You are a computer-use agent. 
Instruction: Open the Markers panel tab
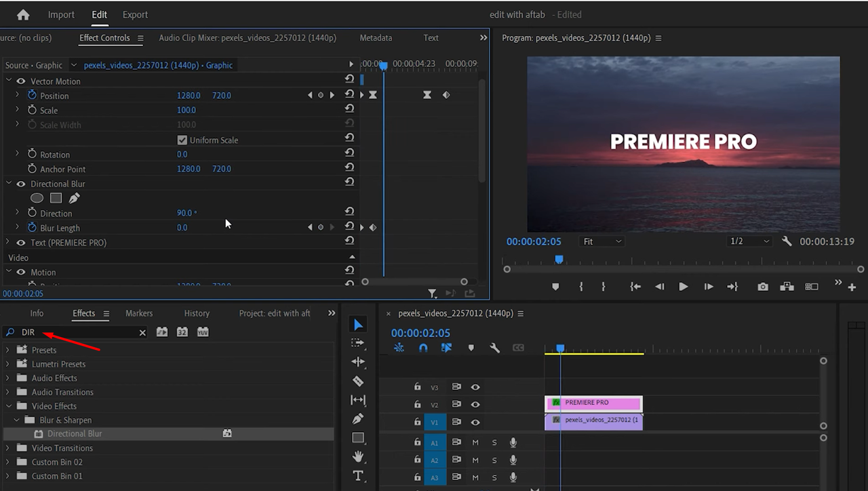tap(139, 313)
